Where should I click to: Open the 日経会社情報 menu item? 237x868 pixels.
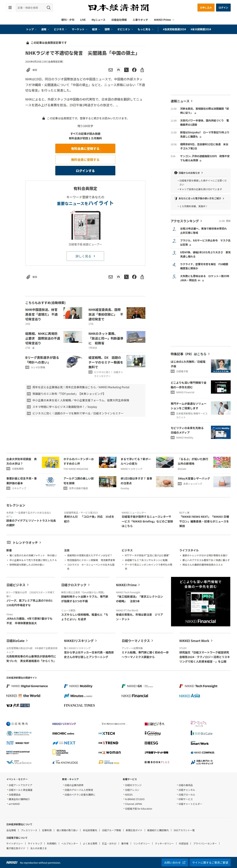(119, 20)
